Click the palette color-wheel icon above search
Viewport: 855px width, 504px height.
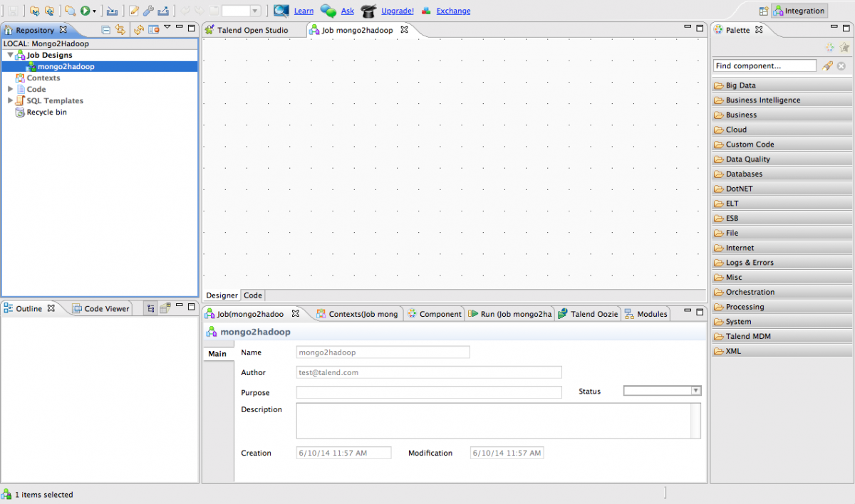[x=829, y=48]
